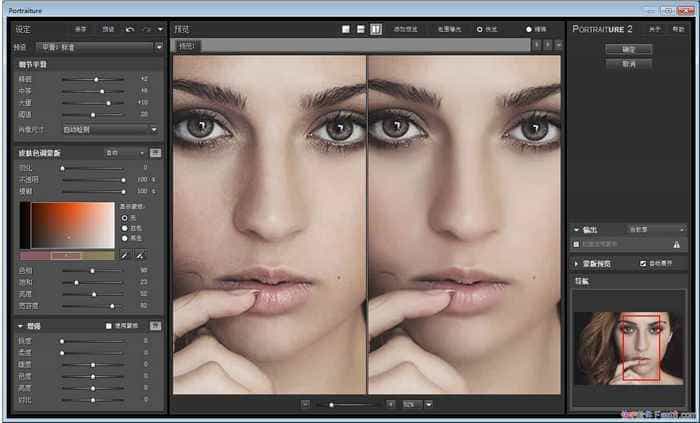Click the top confirm button under Portraiture 2
Screen dimensions: 700x423
point(629,48)
